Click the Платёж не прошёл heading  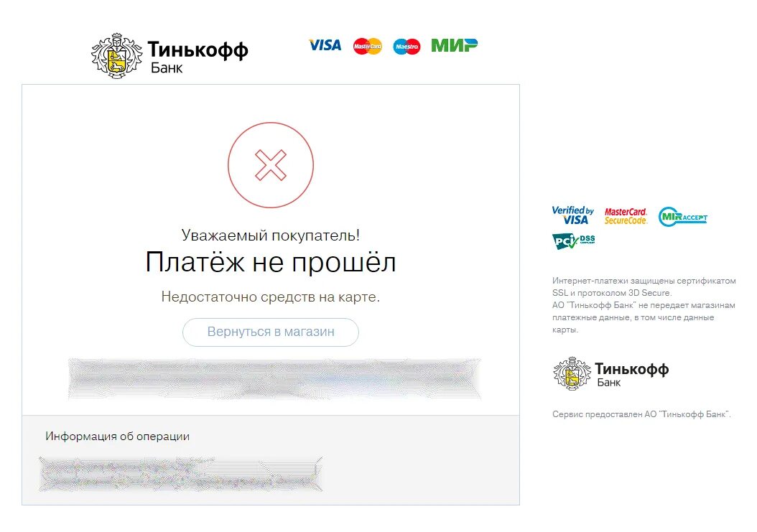coord(270,263)
